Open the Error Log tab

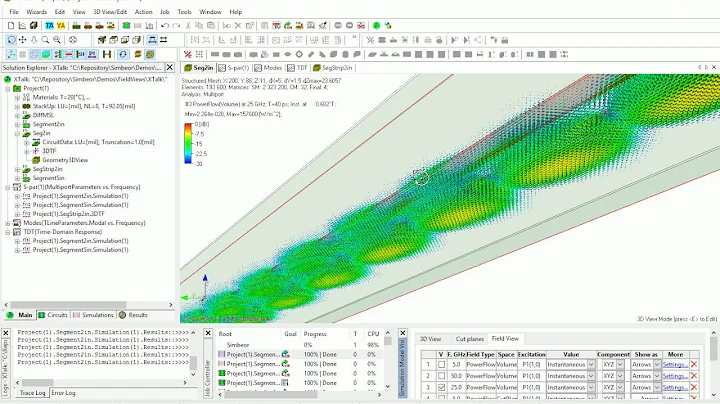(x=63, y=393)
